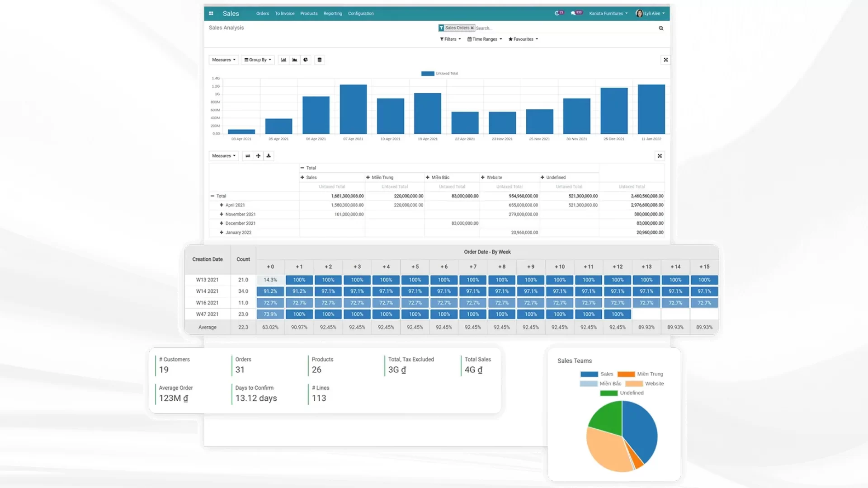868x488 pixels.
Task: Switch to pie chart view
Action: [x=306, y=60]
